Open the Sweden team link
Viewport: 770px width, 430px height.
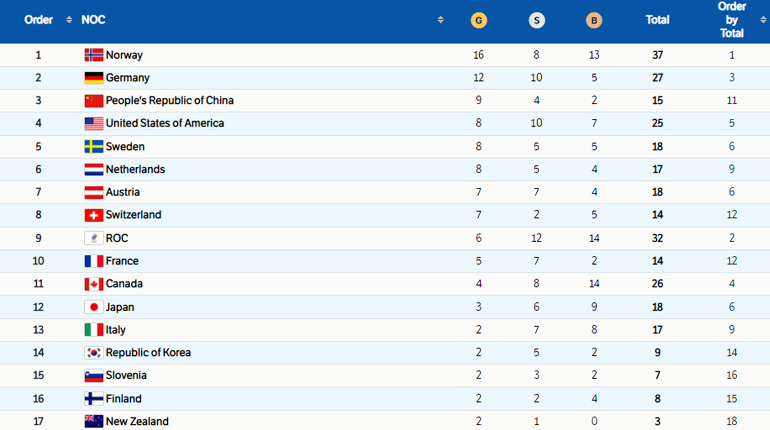click(125, 146)
